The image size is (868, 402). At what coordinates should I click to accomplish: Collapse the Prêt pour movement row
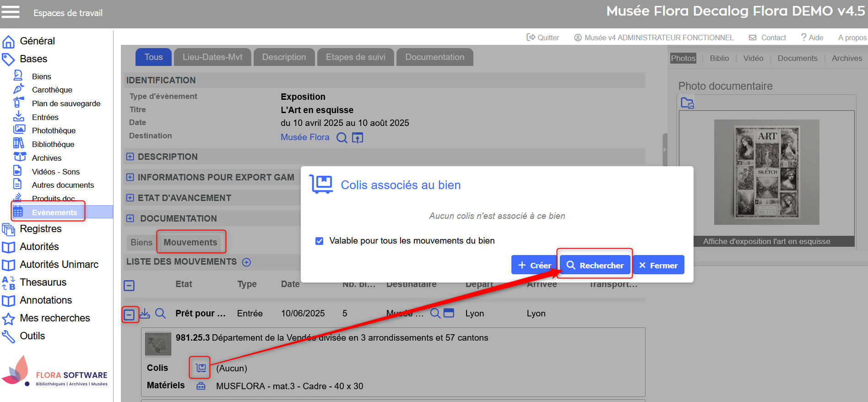pos(130,315)
